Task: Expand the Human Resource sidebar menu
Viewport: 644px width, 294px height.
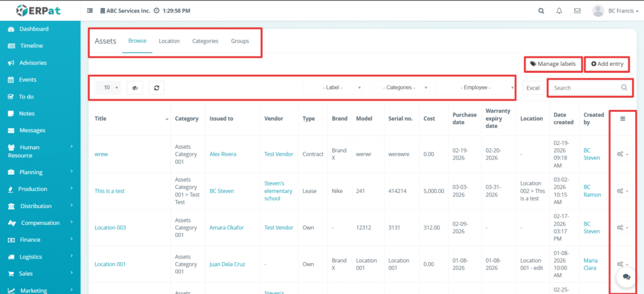Action: [x=38, y=151]
